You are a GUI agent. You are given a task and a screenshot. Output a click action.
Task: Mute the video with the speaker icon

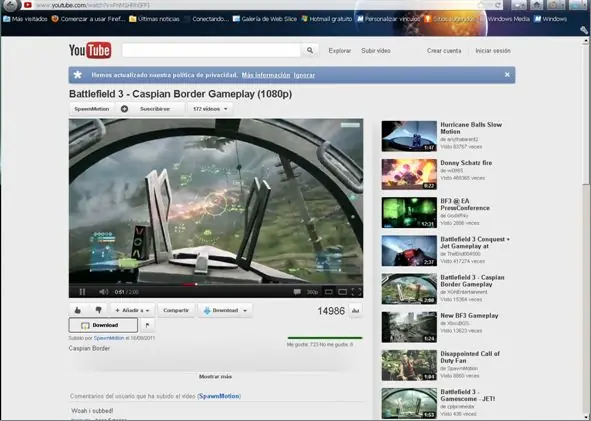click(x=103, y=292)
